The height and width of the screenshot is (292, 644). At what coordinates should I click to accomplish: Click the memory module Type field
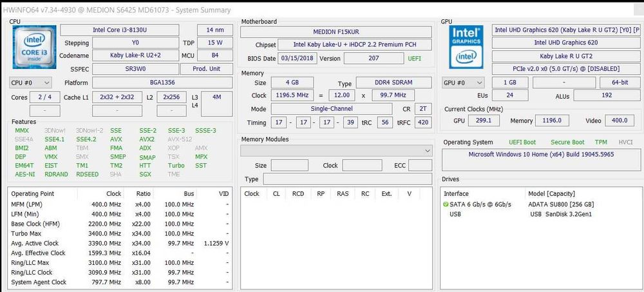point(348,179)
